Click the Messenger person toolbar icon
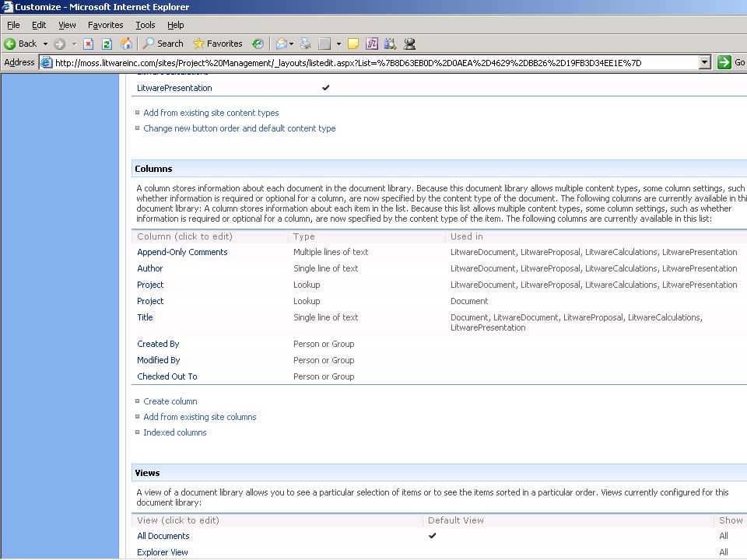The width and height of the screenshot is (747, 560). [x=409, y=44]
